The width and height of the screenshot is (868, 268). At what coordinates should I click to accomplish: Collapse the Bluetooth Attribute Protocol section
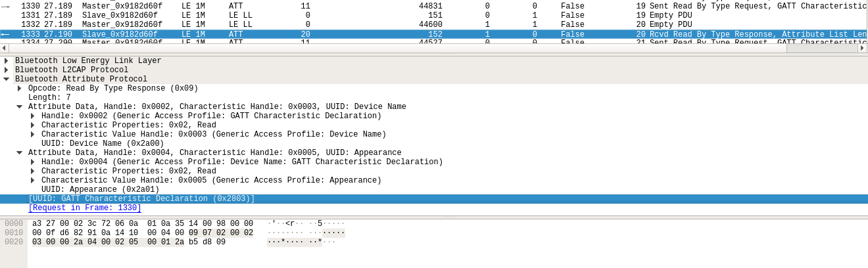[x=7, y=79]
